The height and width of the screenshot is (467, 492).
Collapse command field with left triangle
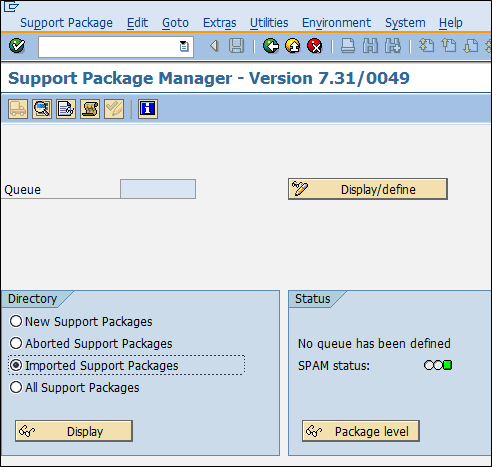point(214,46)
